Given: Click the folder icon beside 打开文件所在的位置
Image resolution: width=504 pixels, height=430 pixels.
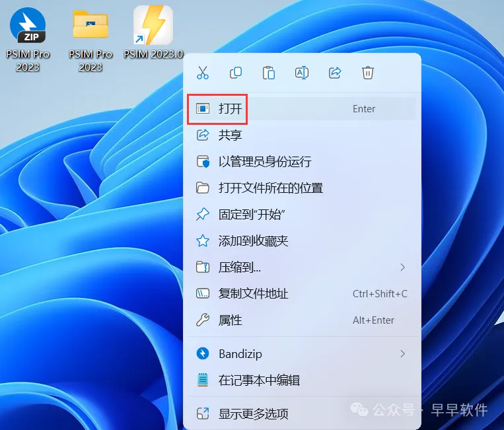Looking at the screenshot, I should click(x=203, y=188).
